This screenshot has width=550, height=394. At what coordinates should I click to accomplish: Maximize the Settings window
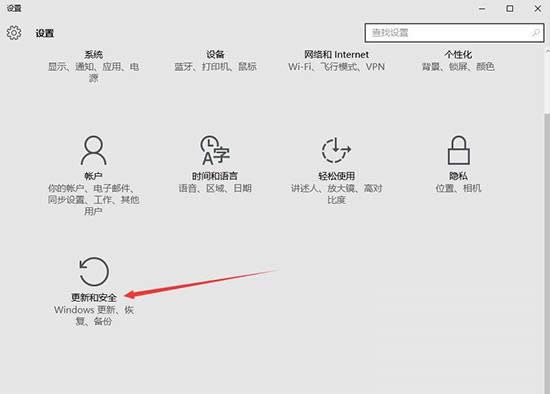[x=510, y=8]
